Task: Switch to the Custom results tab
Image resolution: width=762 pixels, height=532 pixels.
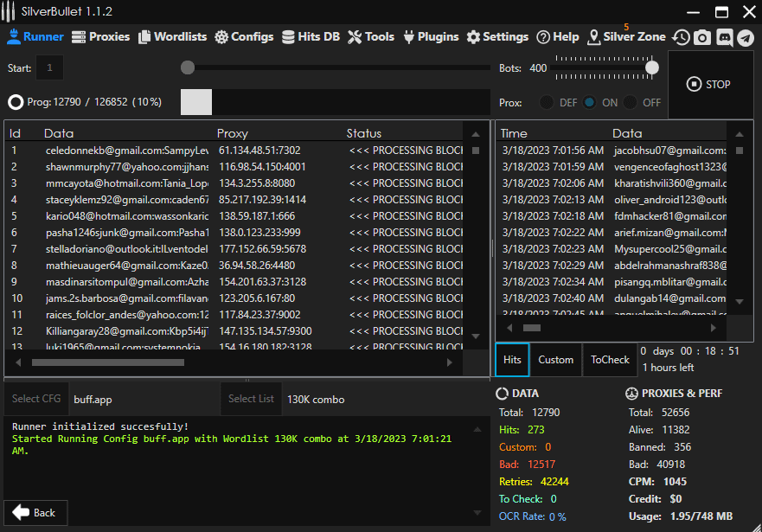Action: 555,359
